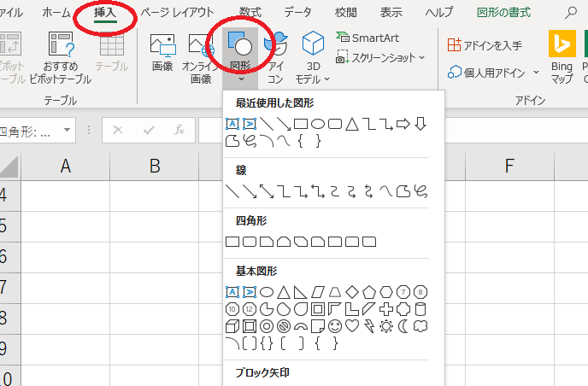588x386 pixels.
Task: Select column A header
Action: pos(65,166)
